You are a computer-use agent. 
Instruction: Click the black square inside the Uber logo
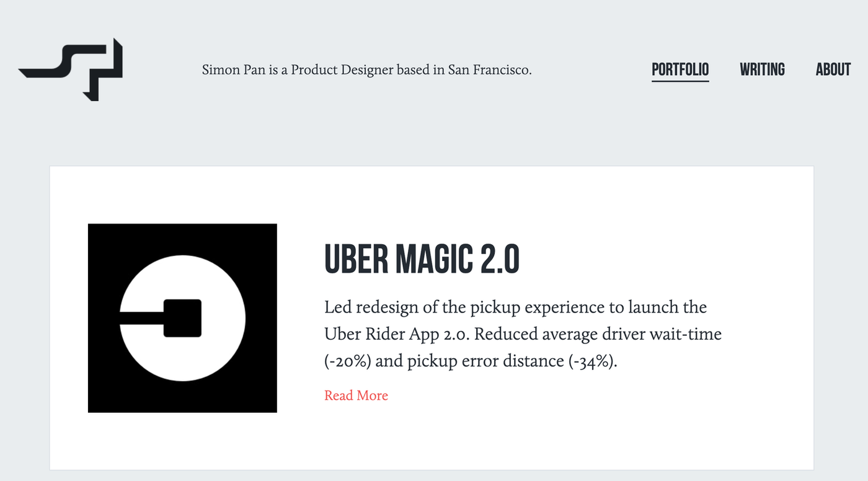[182, 318]
